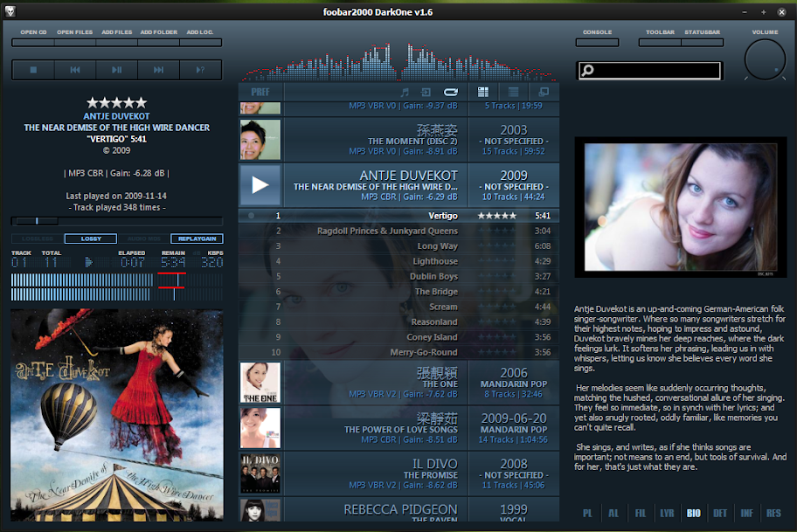Select Rebecca Pidgeon album thumbnail
Viewport: 797px width, 532px height.
click(260, 510)
